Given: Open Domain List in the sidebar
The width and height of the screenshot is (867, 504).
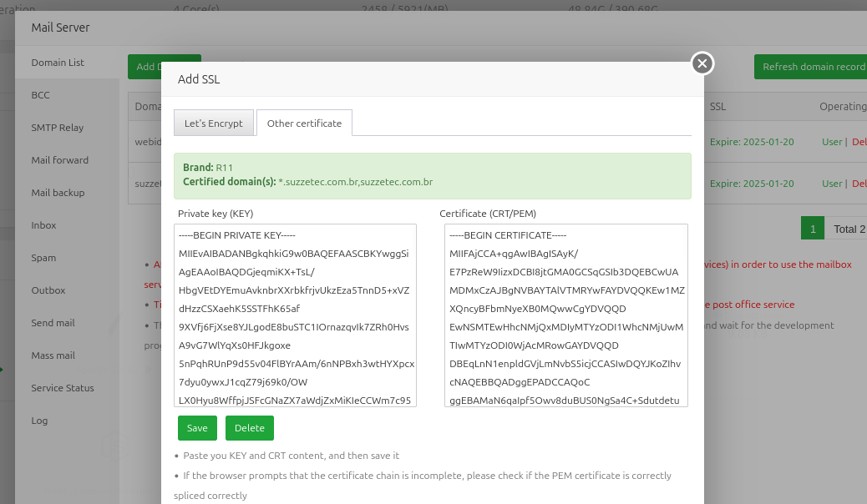Looking at the screenshot, I should click(x=58, y=63).
